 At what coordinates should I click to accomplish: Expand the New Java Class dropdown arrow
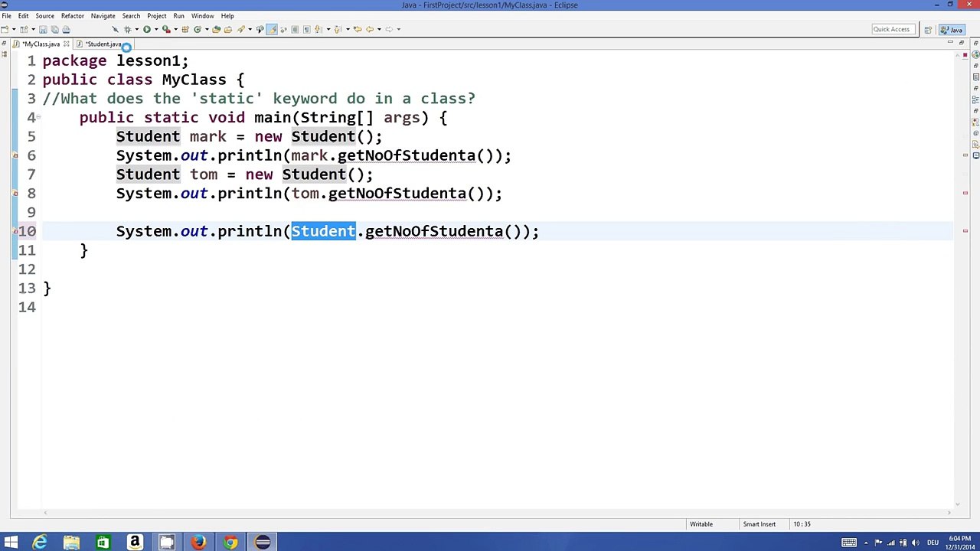207,29
